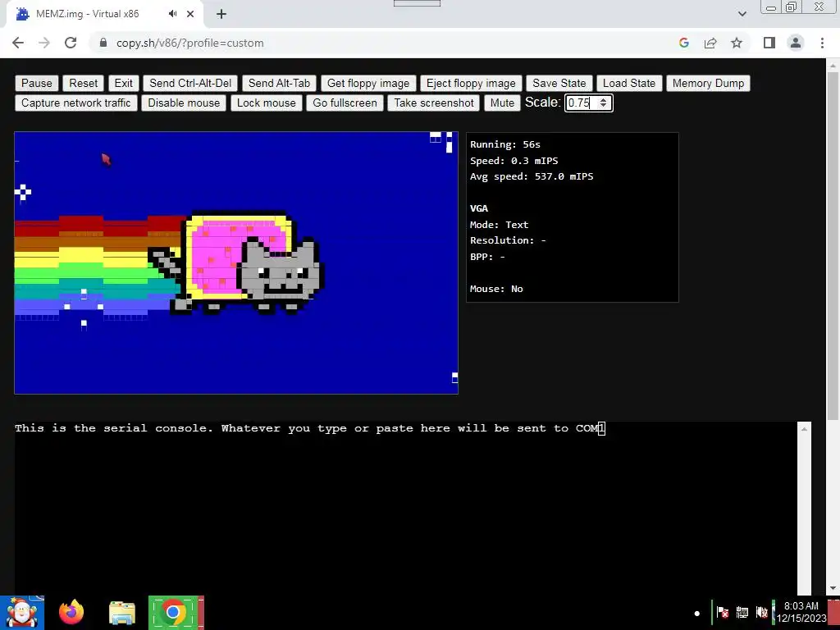Screen dimensions: 840x630
Task: Click Lock mouse button
Action: point(267,103)
